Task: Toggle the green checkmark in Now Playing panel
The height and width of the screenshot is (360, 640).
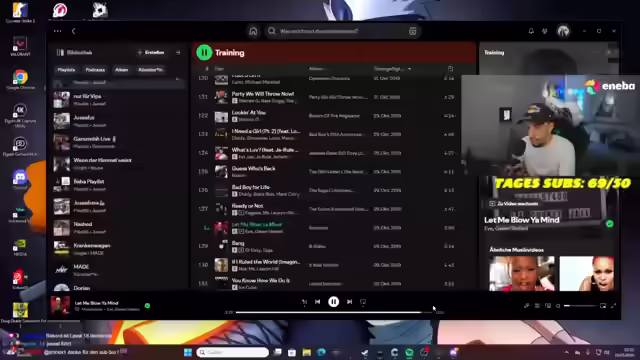Action: click(610, 224)
